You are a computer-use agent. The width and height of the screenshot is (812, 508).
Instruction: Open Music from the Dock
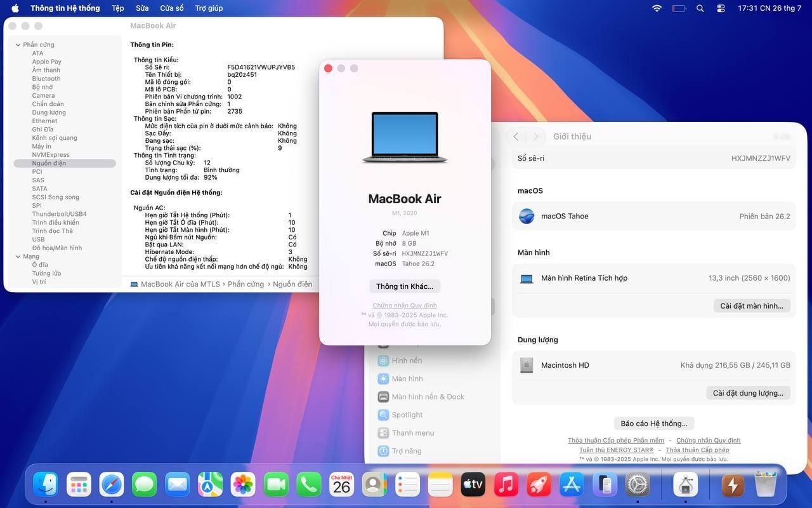pos(506,485)
